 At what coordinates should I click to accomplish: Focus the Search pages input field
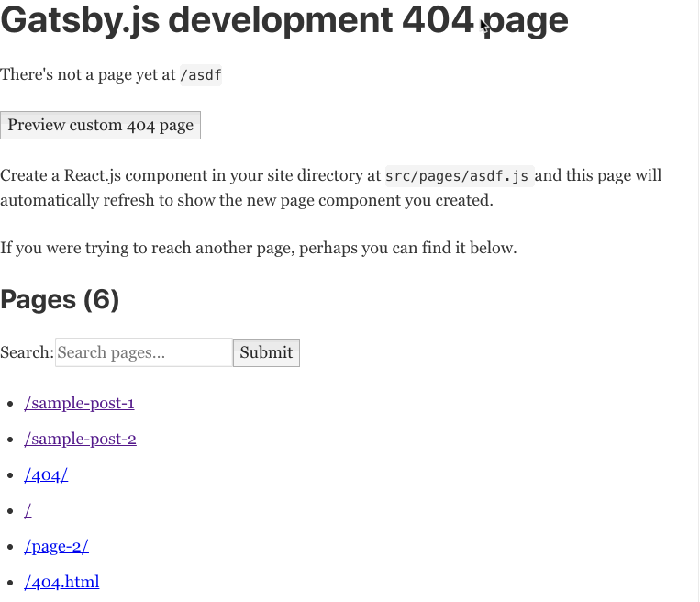143,352
